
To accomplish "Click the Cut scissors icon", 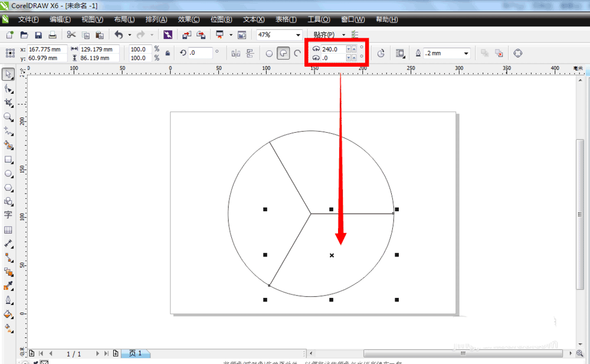I will pyautogui.click(x=71, y=35).
